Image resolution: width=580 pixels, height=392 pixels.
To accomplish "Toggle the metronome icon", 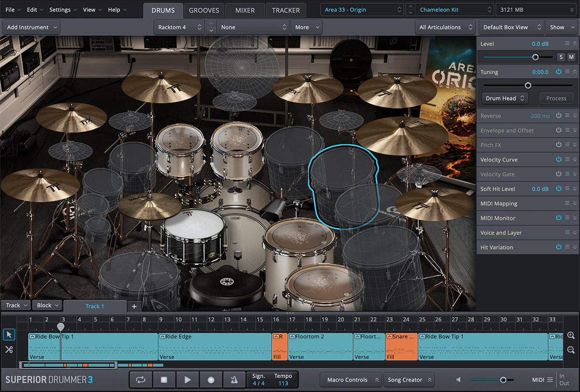I will pos(234,380).
